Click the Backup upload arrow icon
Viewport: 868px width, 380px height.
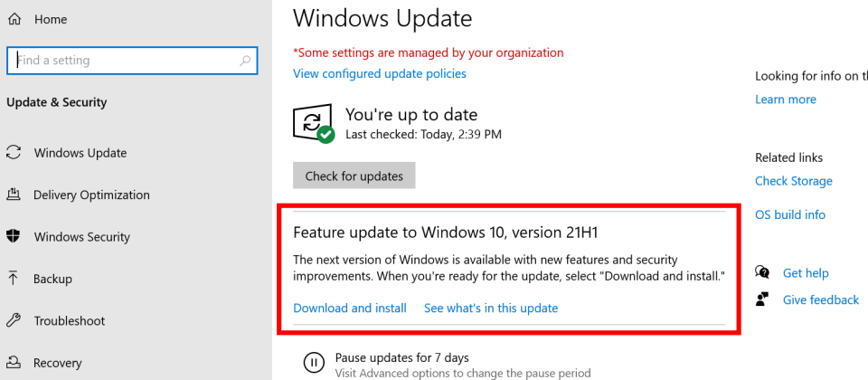[14, 279]
